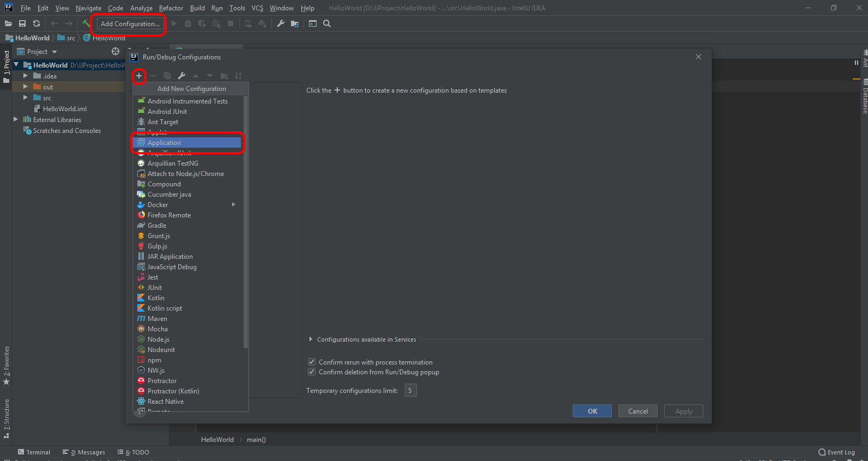868x461 pixels.
Task: Select Node.js from configuration list
Action: click(187, 339)
